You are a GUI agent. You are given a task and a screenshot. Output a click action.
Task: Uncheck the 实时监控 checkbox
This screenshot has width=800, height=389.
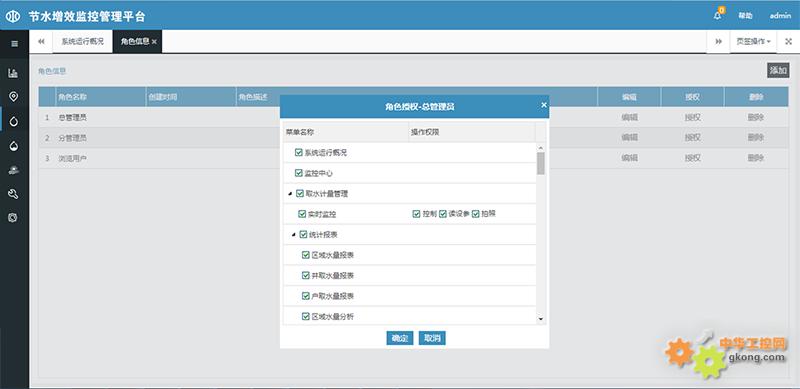302,214
